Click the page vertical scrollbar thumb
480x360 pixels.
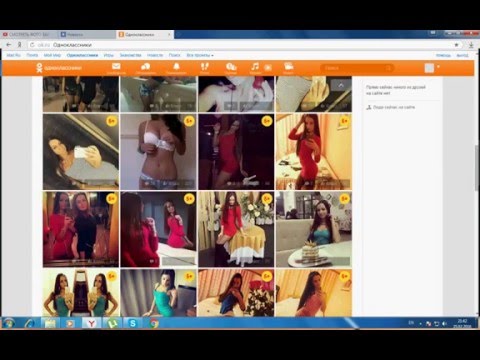point(477,168)
